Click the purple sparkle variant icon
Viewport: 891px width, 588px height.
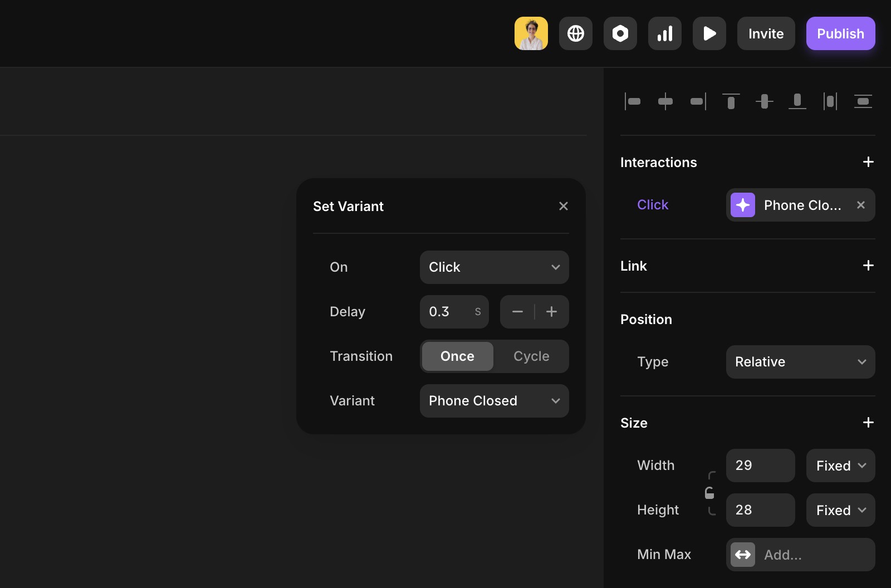point(743,205)
